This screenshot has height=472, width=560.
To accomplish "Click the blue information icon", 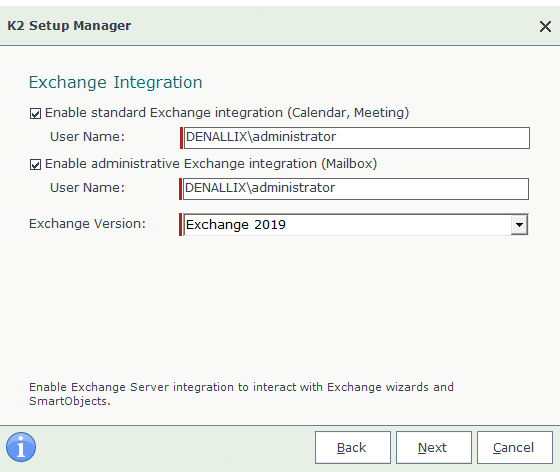I will click(21, 447).
